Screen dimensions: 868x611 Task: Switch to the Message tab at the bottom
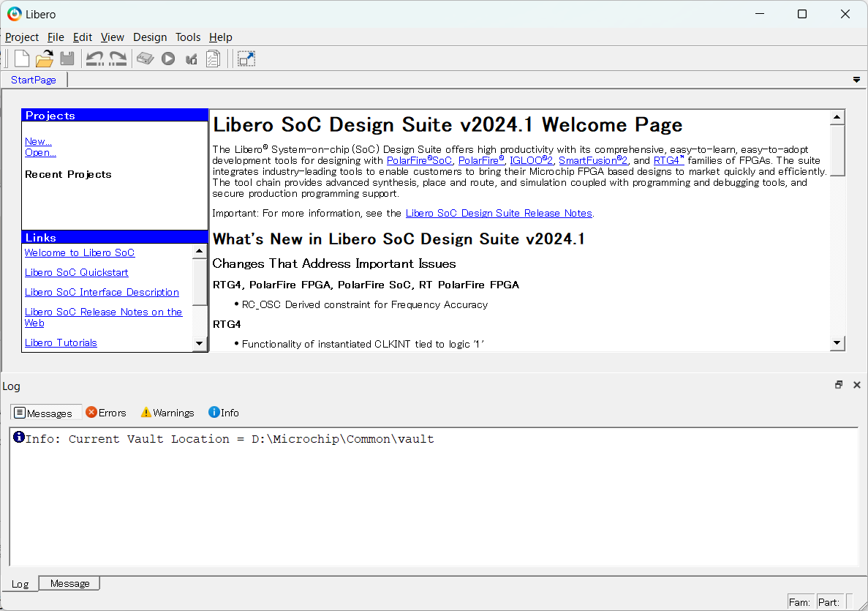[69, 583]
